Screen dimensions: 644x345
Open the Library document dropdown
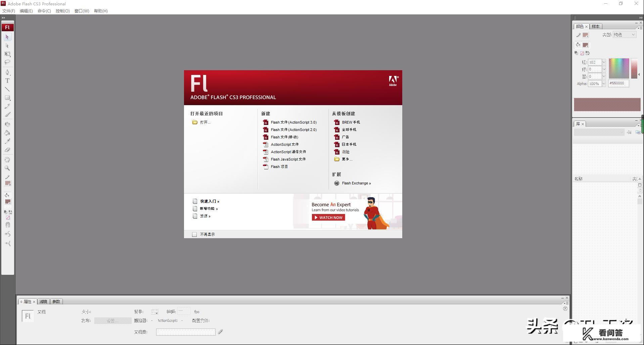(599, 132)
